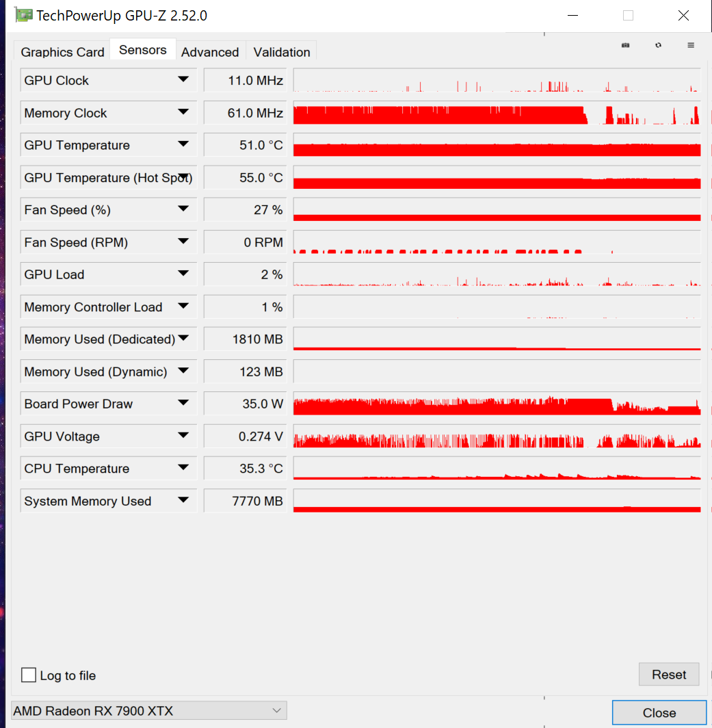Click the GPU Voltage history graph

click(x=497, y=436)
